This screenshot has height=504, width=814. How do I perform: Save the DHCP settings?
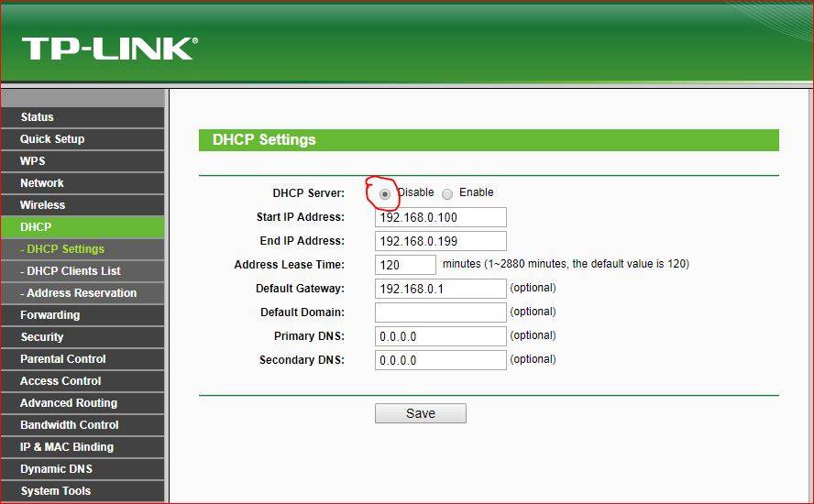click(421, 413)
